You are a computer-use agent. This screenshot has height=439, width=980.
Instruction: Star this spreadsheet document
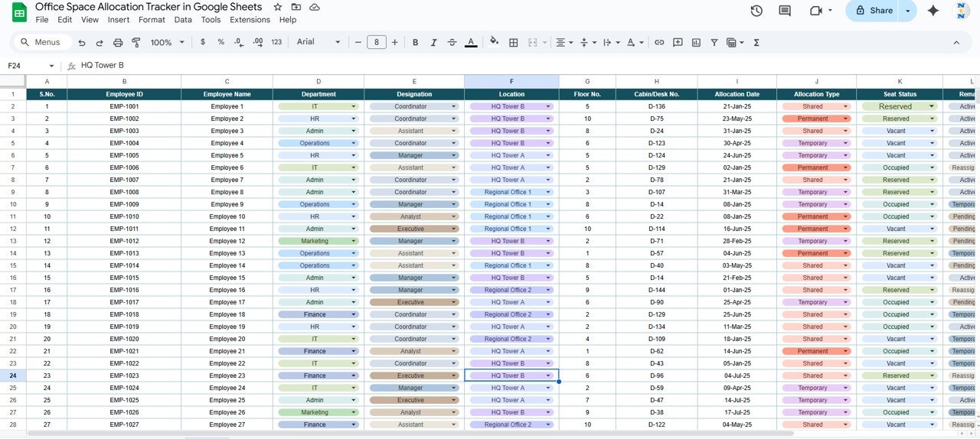pos(278,7)
